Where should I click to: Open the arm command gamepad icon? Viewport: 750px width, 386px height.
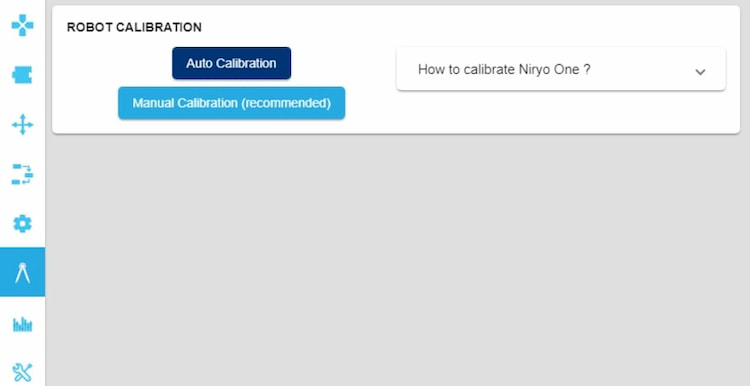22,25
